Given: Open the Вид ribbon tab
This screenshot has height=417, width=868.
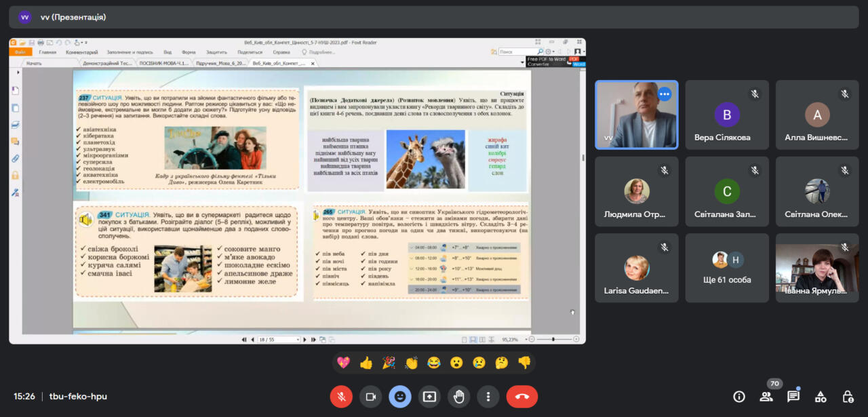Looking at the screenshot, I should (x=167, y=52).
